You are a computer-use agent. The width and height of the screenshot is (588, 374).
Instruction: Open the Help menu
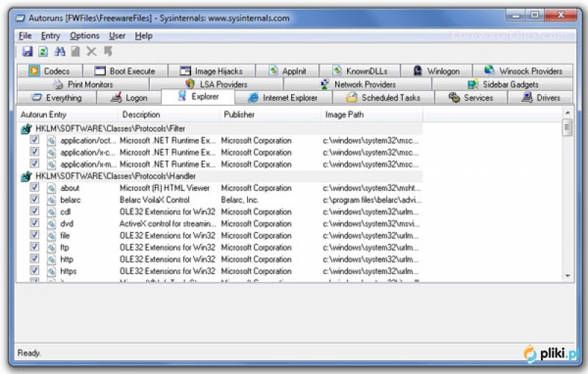(x=143, y=36)
